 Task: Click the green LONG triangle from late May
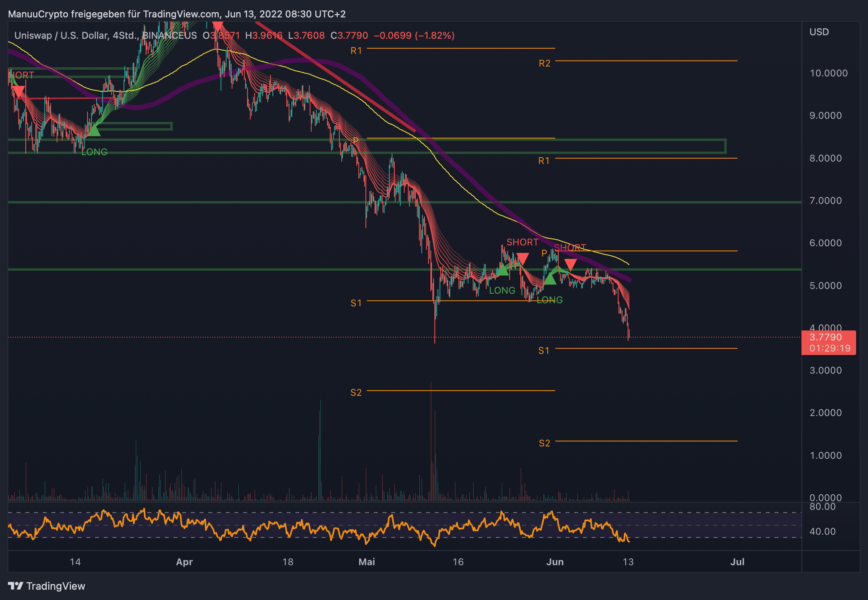pos(502,270)
